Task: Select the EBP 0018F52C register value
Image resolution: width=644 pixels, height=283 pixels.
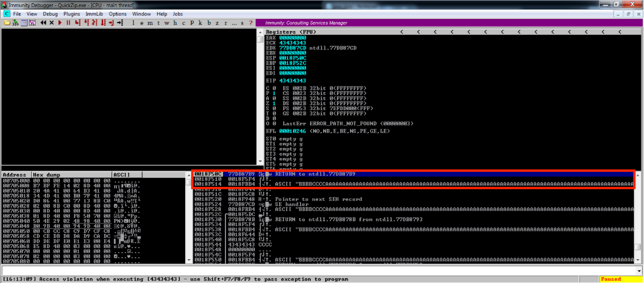Action: 292,62
